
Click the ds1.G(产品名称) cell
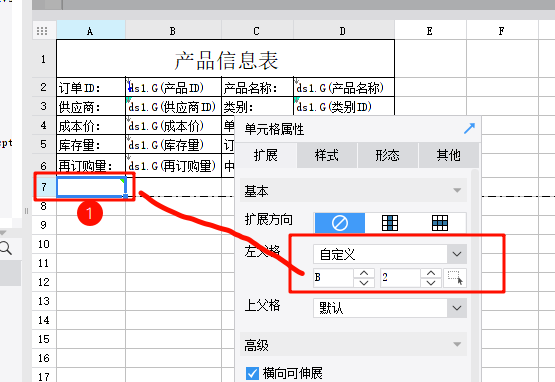click(344, 87)
